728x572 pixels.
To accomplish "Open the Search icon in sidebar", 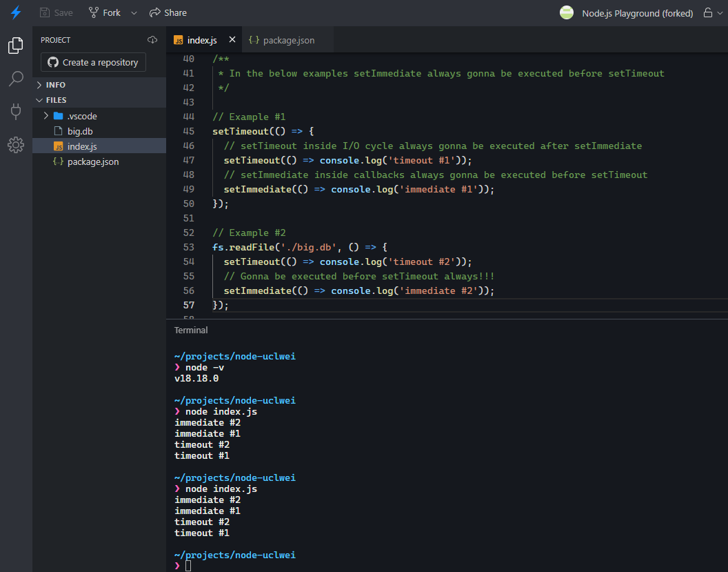I will coord(16,78).
